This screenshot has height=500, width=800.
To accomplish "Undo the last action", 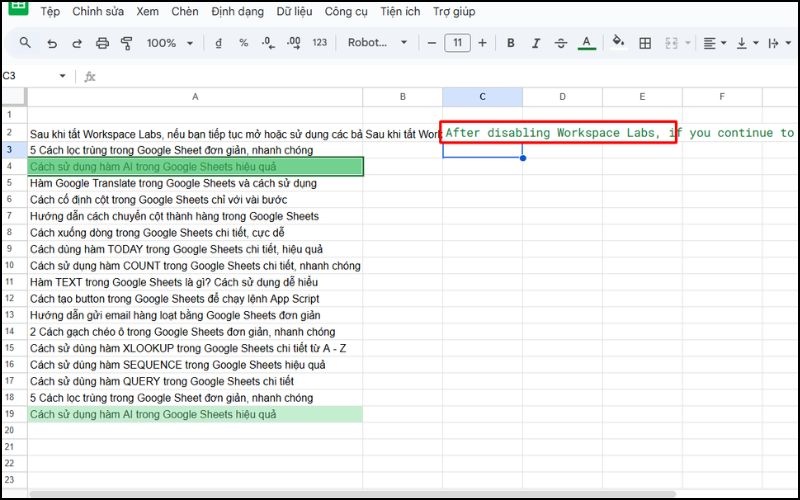I will coord(52,43).
